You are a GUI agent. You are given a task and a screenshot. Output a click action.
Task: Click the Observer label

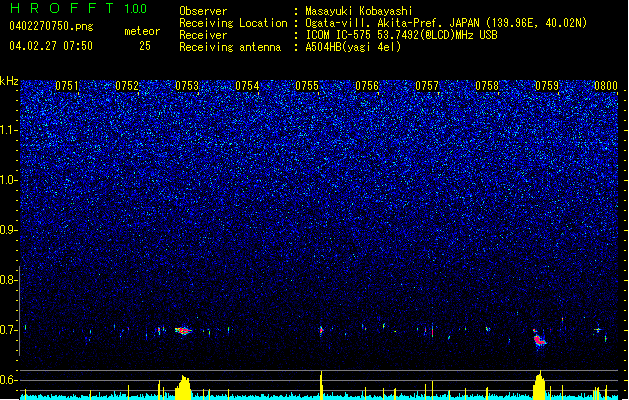(x=203, y=11)
